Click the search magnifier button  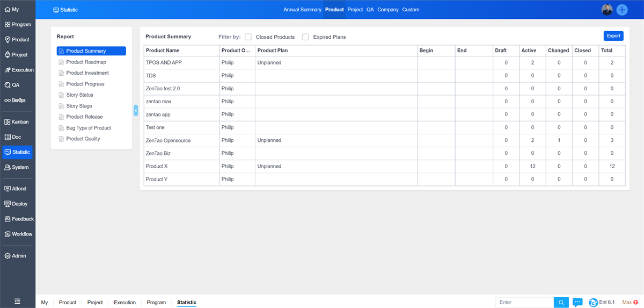point(561,303)
